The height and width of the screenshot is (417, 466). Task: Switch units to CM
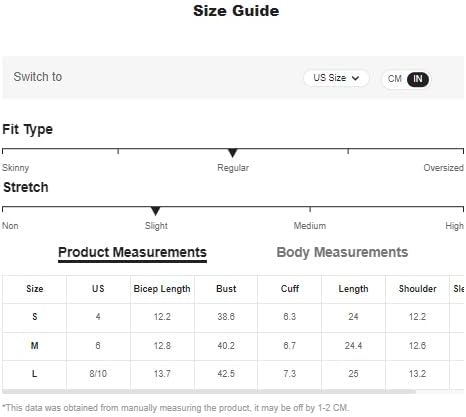tap(395, 79)
